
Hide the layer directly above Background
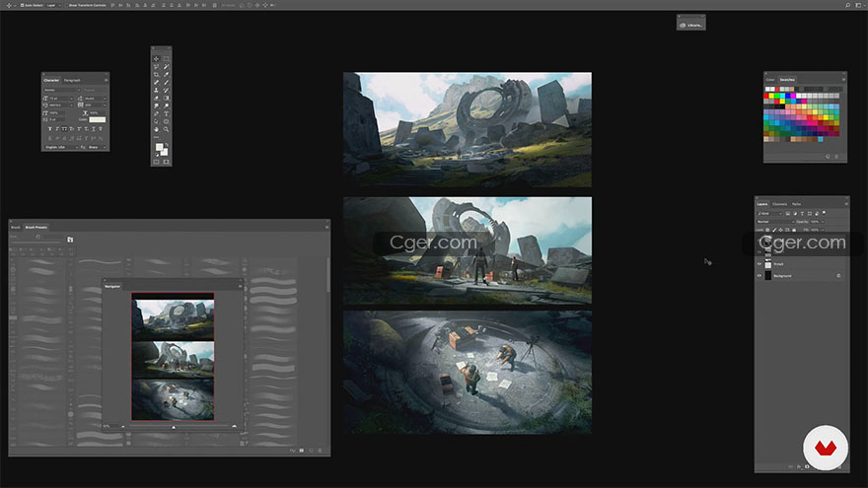point(759,264)
